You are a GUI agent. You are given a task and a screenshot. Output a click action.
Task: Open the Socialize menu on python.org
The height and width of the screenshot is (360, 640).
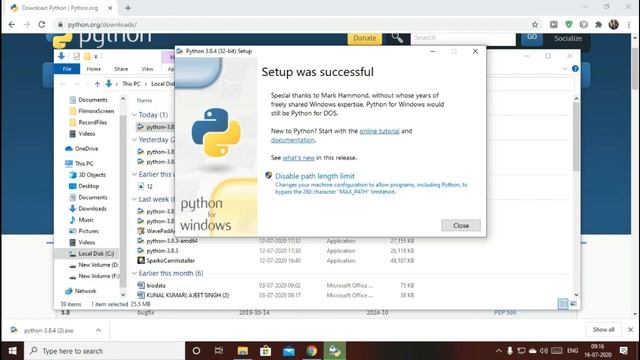tap(567, 38)
